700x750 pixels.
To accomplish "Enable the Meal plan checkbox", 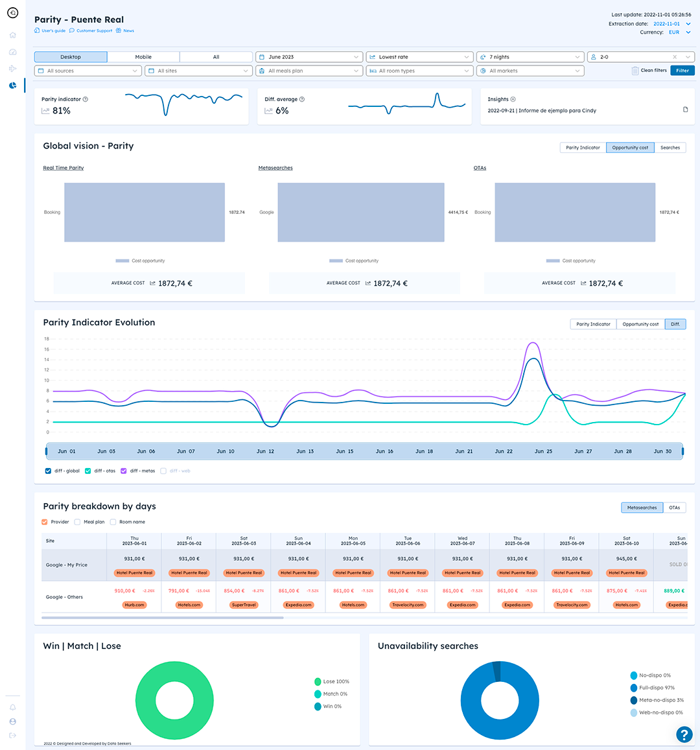I will (77, 522).
